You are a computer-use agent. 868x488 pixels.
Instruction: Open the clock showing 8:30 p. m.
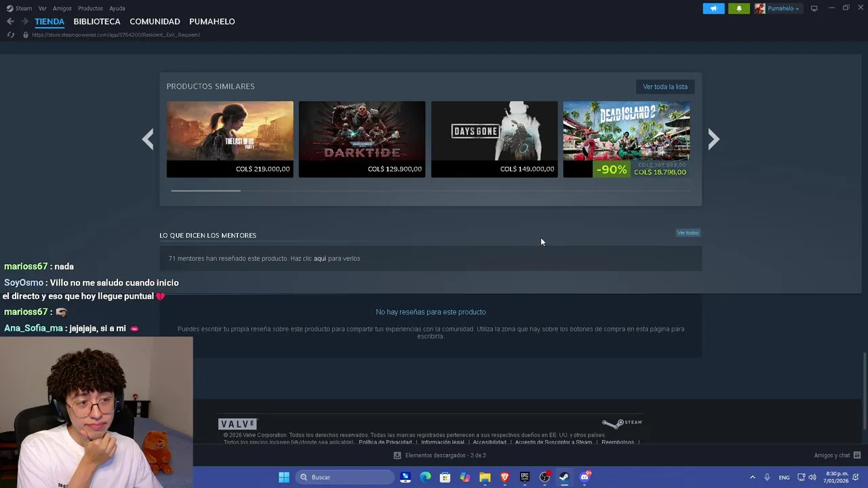click(836, 477)
